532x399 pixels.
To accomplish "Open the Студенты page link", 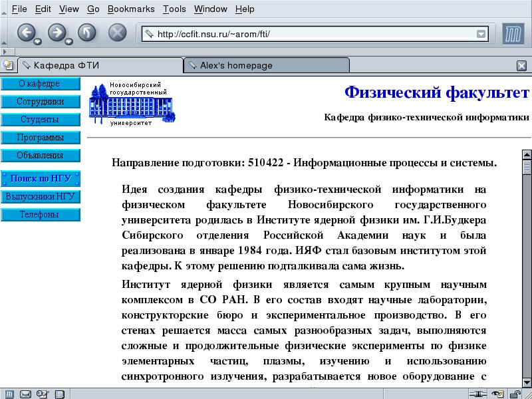I will tap(41, 120).
